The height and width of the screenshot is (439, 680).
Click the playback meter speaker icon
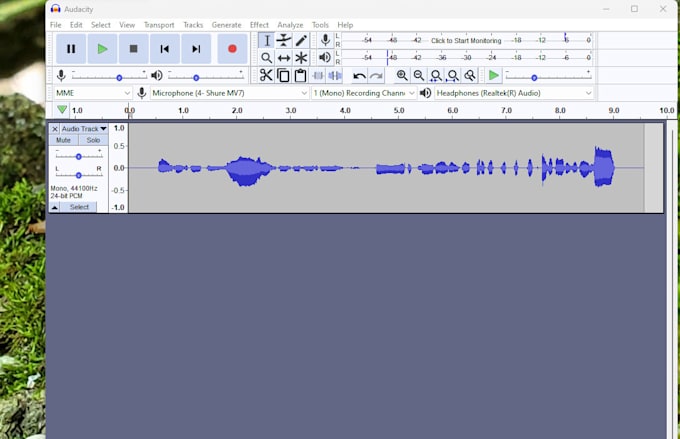(x=325, y=57)
